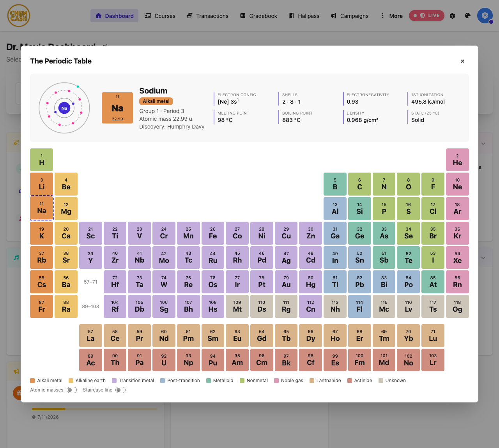Select the Magnesium (Mg) element tile
The image size is (499, 448).
coord(66,208)
